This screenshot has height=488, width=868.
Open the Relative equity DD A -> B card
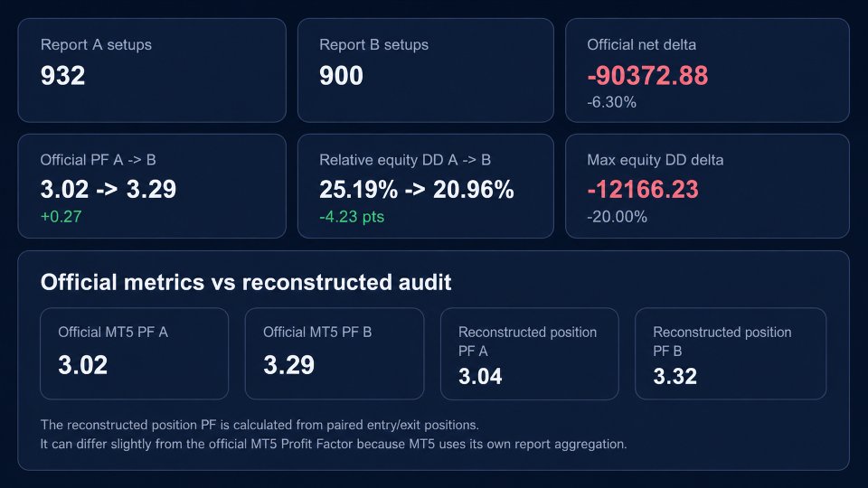coord(425,186)
